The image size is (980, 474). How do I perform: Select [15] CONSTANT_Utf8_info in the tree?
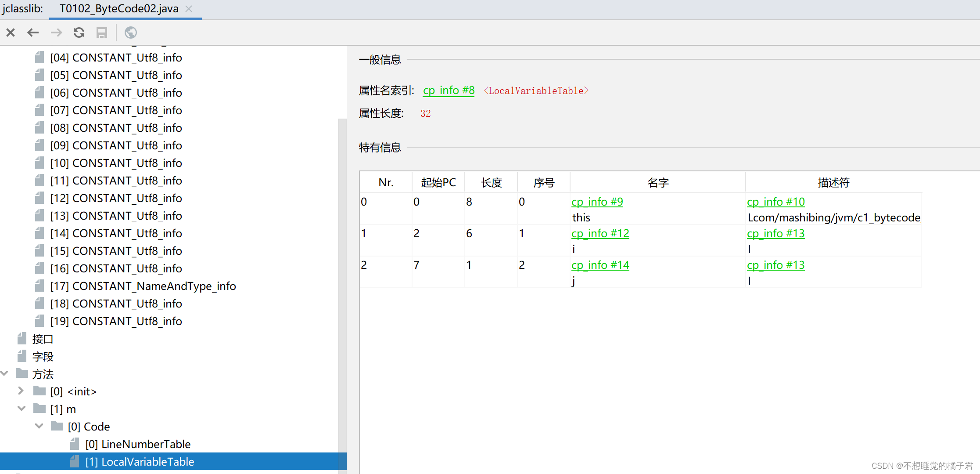[x=116, y=251]
